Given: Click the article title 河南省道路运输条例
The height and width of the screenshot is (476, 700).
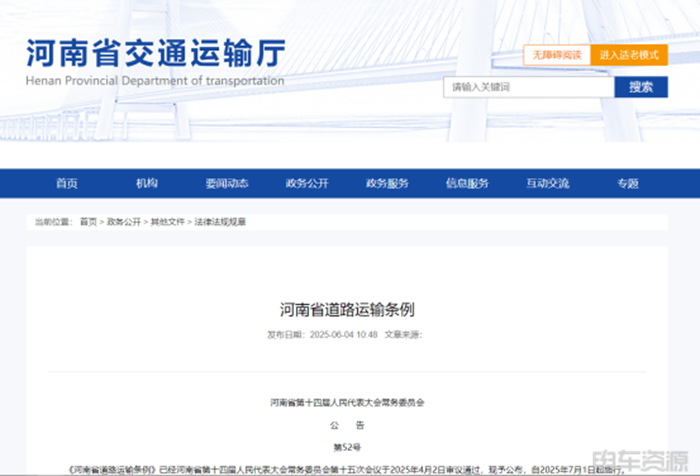Looking at the screenshot, I should [346, 309].
